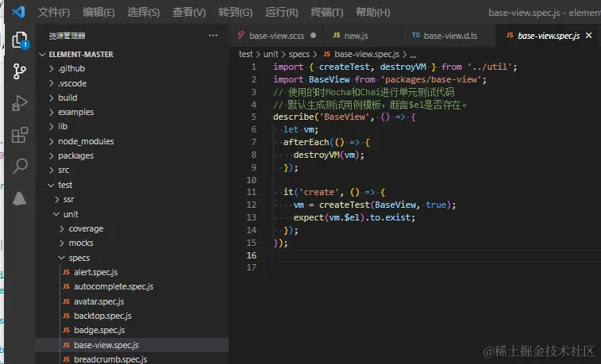Expand the build folder

click(67, 98)
